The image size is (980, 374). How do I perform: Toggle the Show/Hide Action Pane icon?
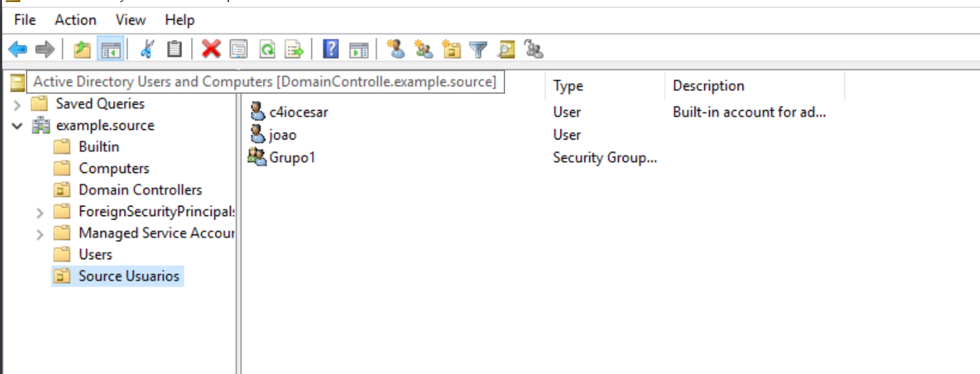359,49
